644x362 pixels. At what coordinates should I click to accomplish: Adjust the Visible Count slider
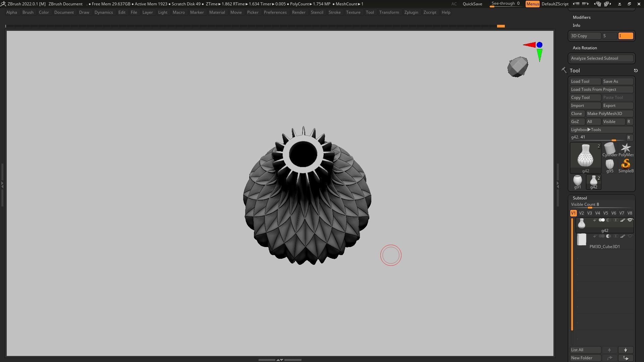point(590,207)
